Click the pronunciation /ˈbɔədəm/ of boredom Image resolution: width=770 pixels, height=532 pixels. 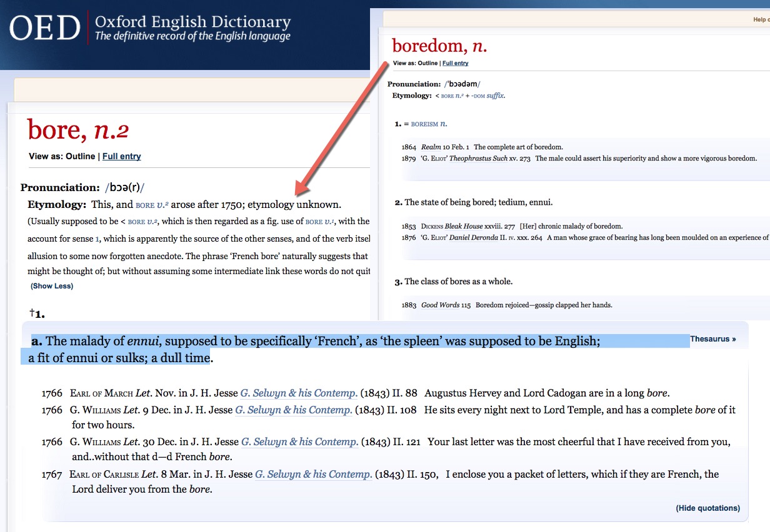click(462, 84)
